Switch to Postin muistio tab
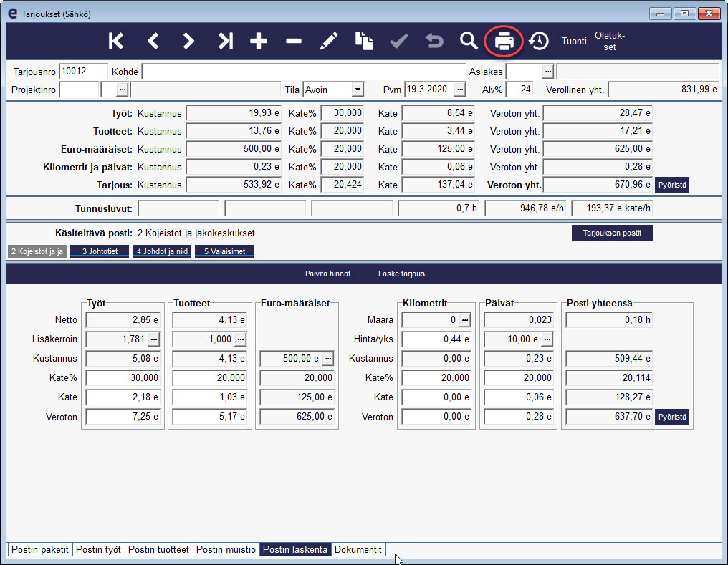This screenshot has width=728, height=565. 226,550
